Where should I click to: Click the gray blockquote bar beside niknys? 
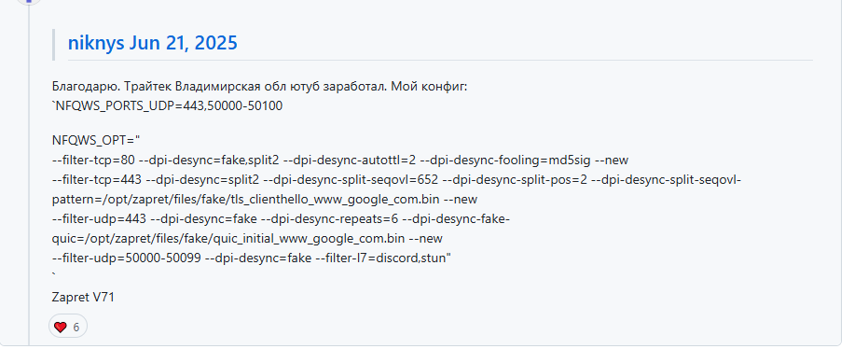(x=54, y=45)
